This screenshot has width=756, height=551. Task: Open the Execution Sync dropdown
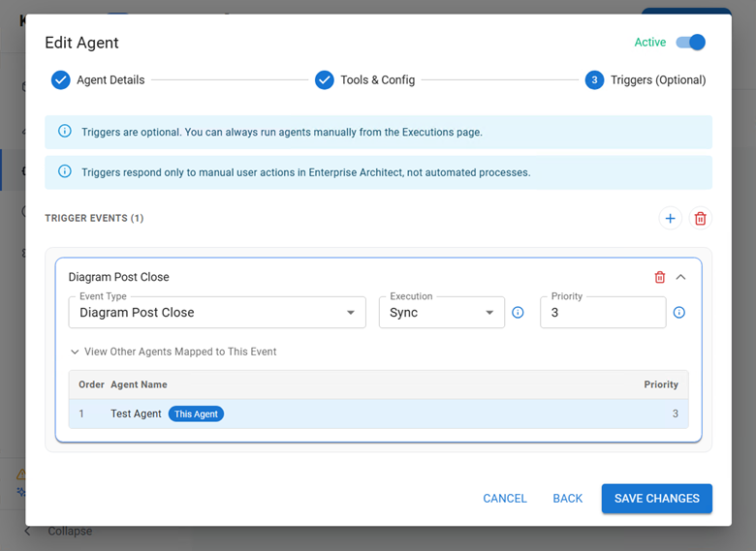[x=441, y=313]
